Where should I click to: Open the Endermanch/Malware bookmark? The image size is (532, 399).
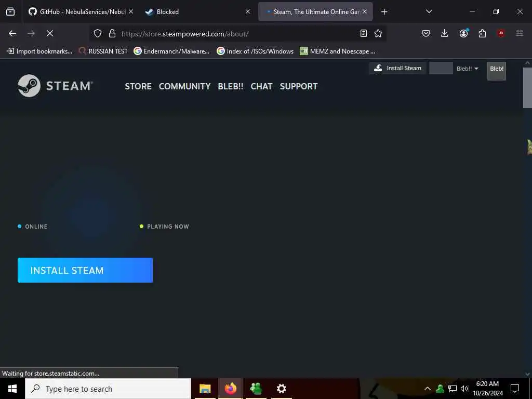(x=171, y=51)
